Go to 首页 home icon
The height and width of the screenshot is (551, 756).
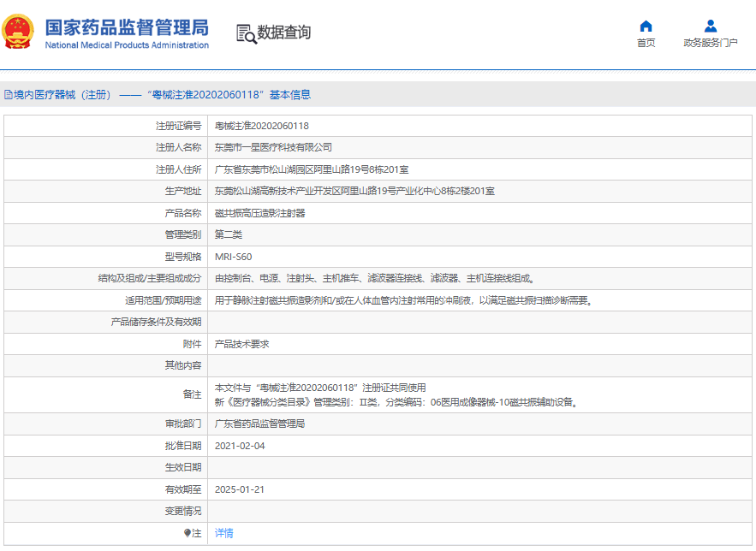click(x=646, y=26)
